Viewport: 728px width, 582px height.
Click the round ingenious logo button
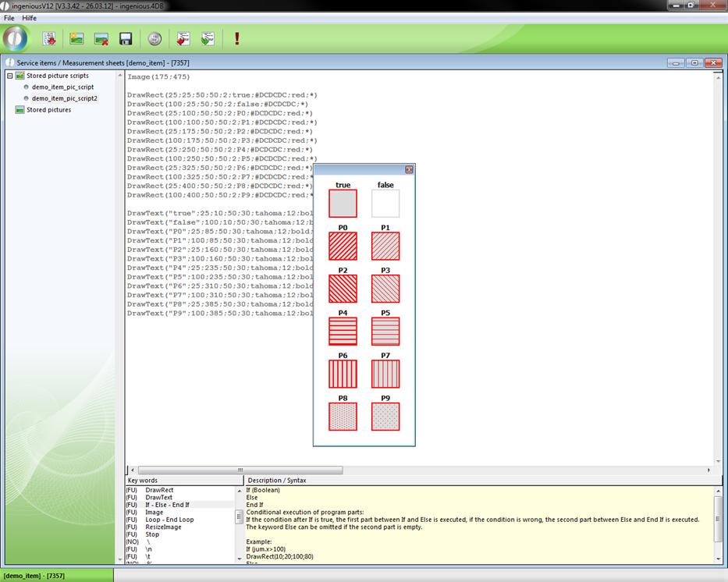pyautogui.click(x=16, y=38)
